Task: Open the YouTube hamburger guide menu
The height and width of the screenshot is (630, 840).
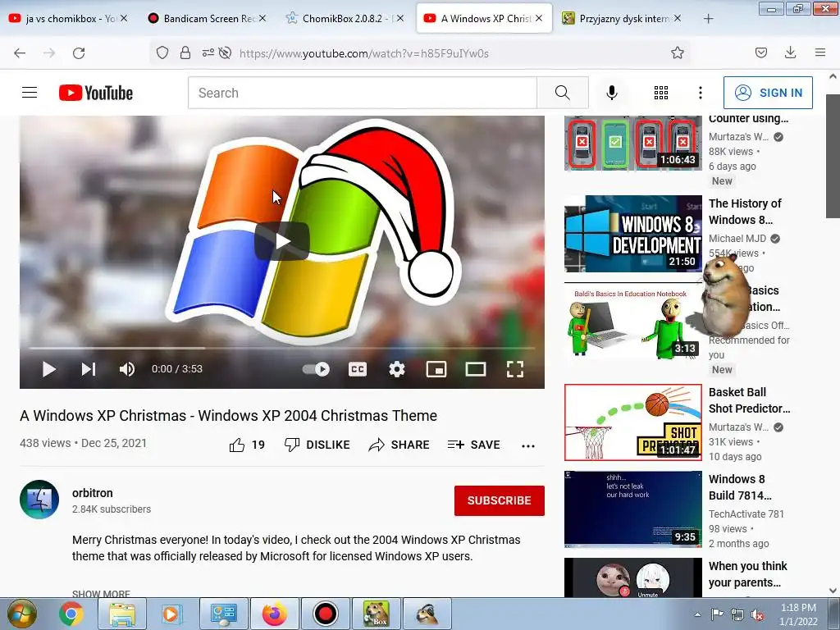Action: (30, 93)
